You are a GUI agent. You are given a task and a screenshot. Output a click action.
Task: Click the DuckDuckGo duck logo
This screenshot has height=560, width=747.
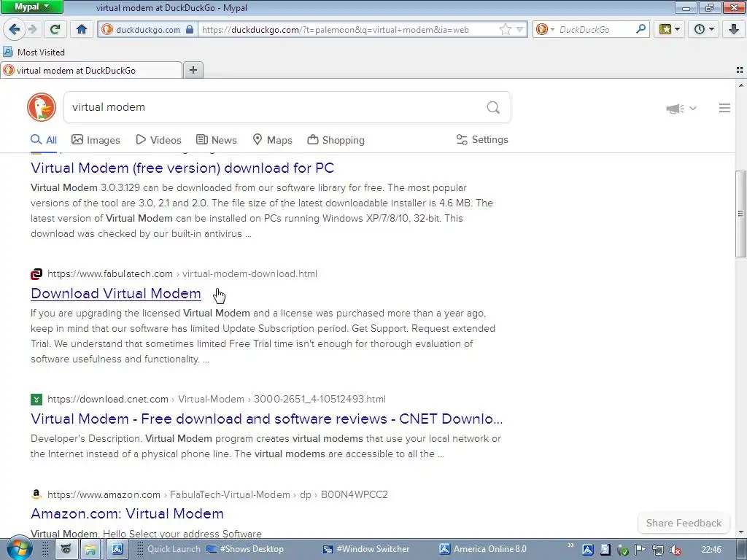42,107
